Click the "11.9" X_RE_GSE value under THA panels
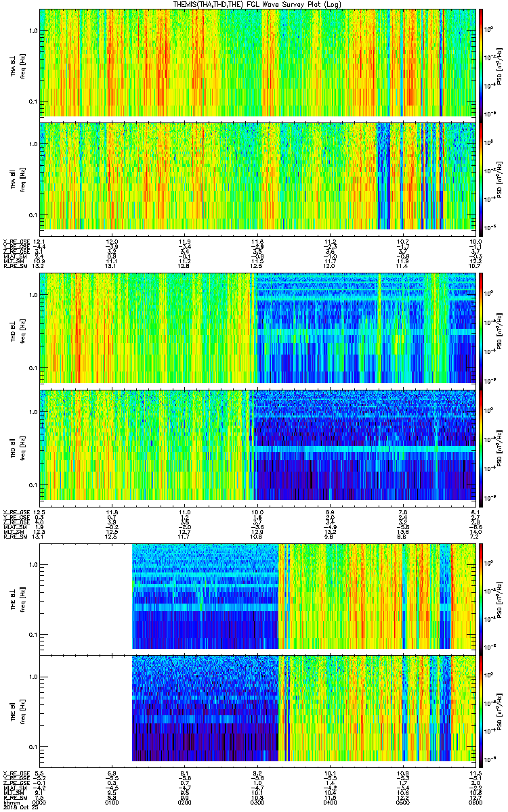Screen dimensions: 508x812 pyautogui.click(x=185, y=241)
